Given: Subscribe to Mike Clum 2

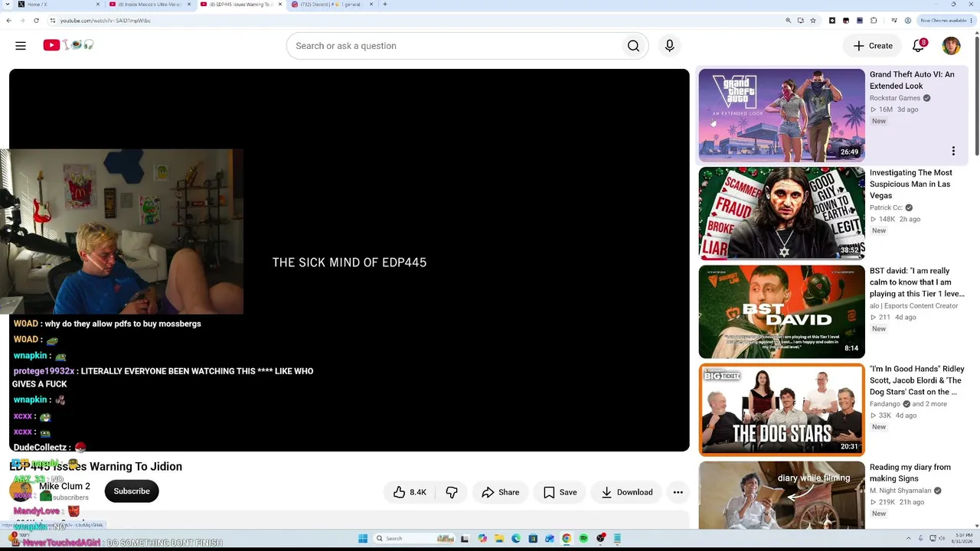Looking at the screenshot, I should click(132, 491).
